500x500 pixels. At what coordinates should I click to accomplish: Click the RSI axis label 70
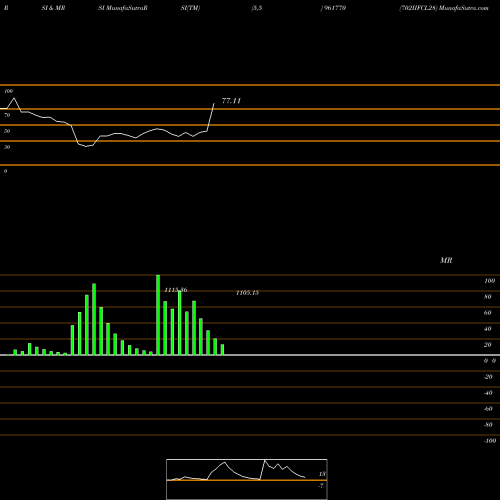(7, 115)
